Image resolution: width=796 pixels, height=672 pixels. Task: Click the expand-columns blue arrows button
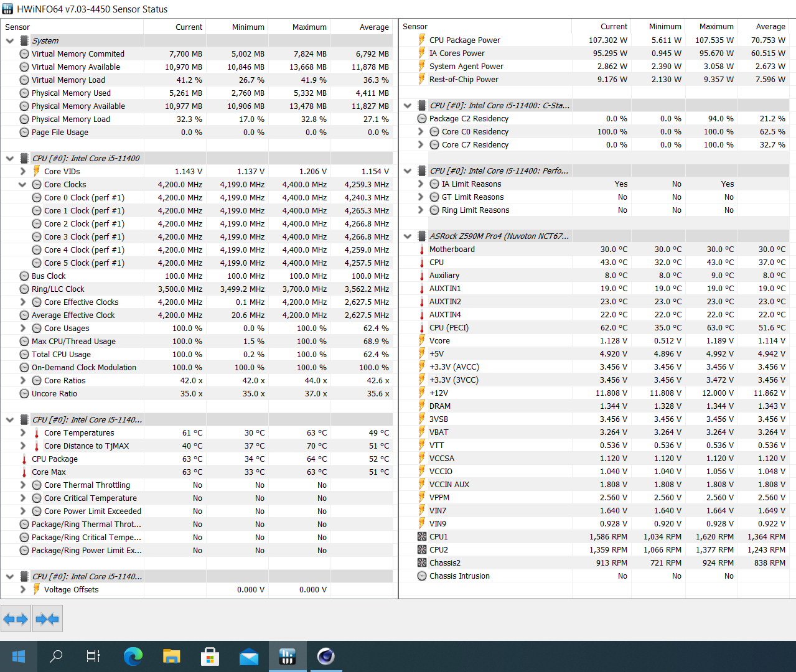click(16, 618)
